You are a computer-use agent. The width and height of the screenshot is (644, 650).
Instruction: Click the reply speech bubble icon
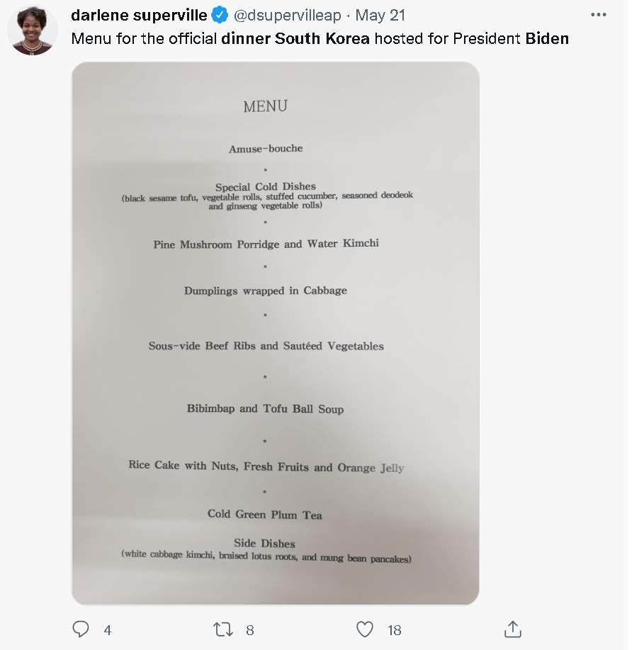(x=81, y=629)
